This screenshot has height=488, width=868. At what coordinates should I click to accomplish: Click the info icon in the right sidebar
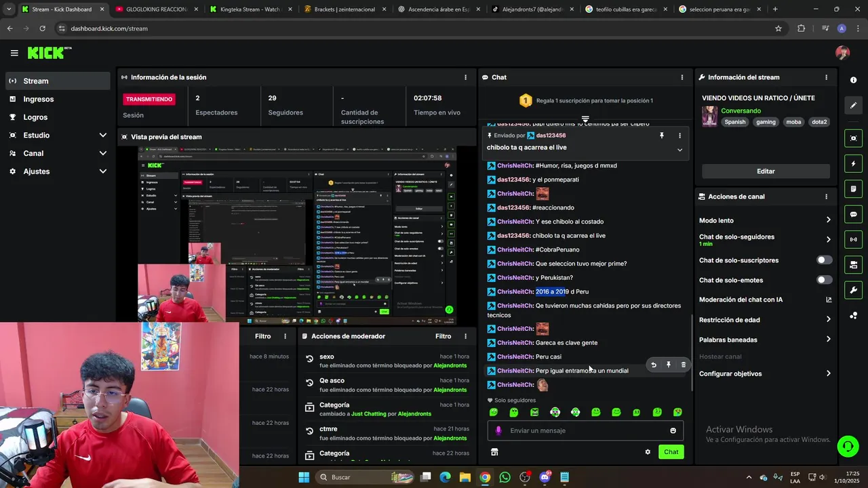[x=853, y=80]
